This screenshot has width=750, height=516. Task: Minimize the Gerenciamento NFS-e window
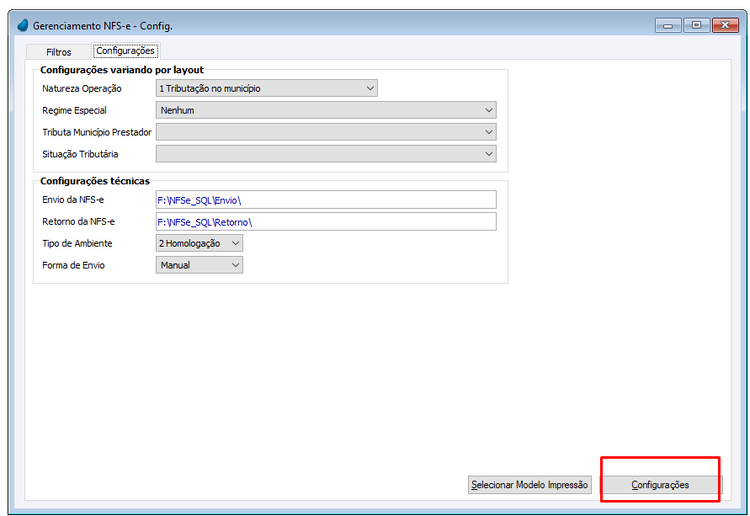668,25
